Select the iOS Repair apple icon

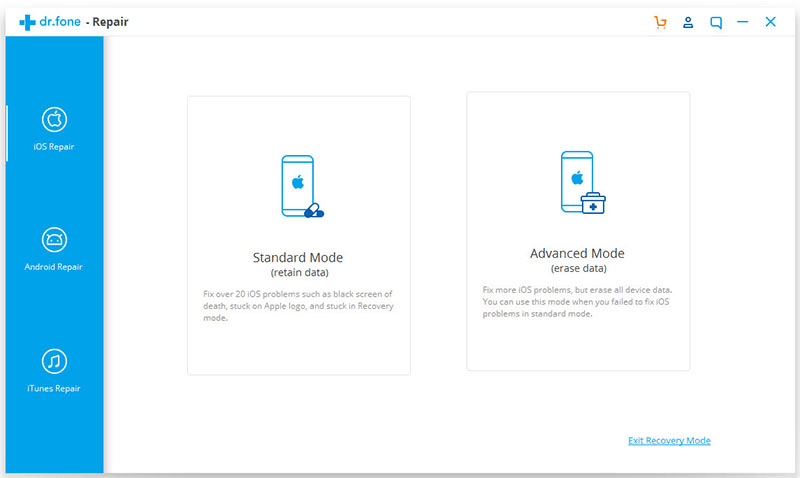coord(54,120)
